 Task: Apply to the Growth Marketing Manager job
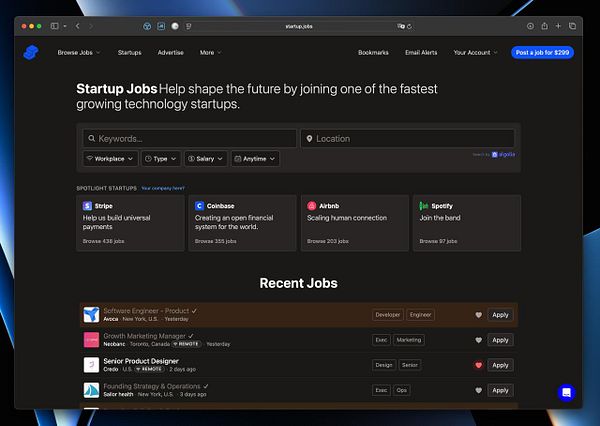pos(500,340)
